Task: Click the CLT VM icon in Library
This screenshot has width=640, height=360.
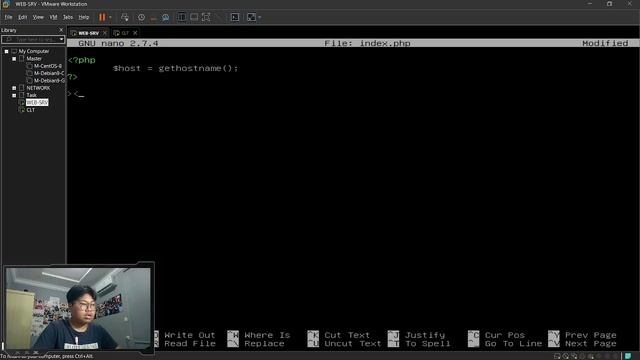Action: pyautogui.click(x=22, y=110)
